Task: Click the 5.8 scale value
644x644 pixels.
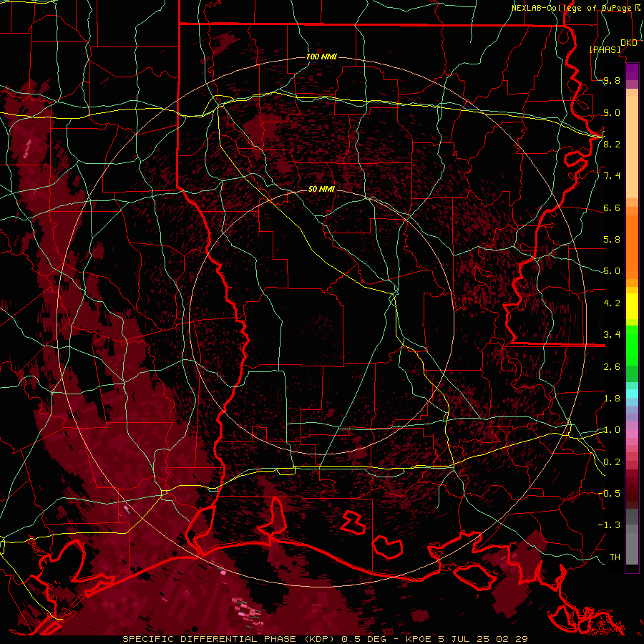Action: tap(612, 240)
